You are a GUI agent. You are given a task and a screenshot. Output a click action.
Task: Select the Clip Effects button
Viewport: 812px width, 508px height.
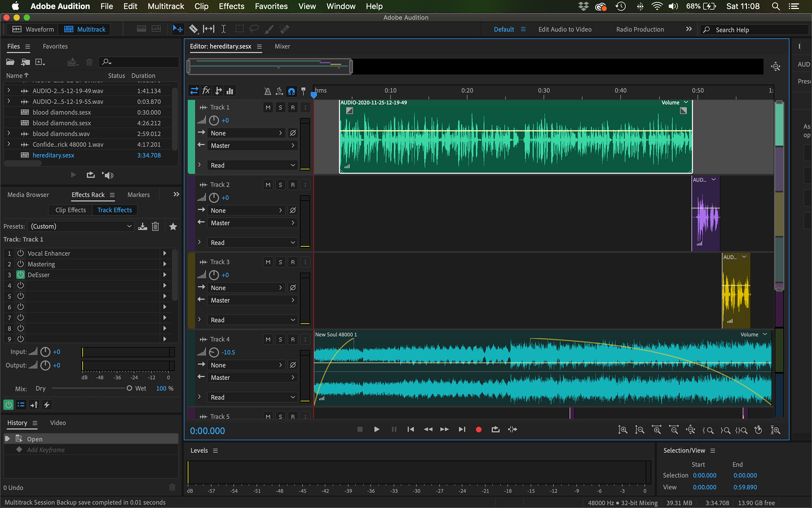click(x=70, y=210)
